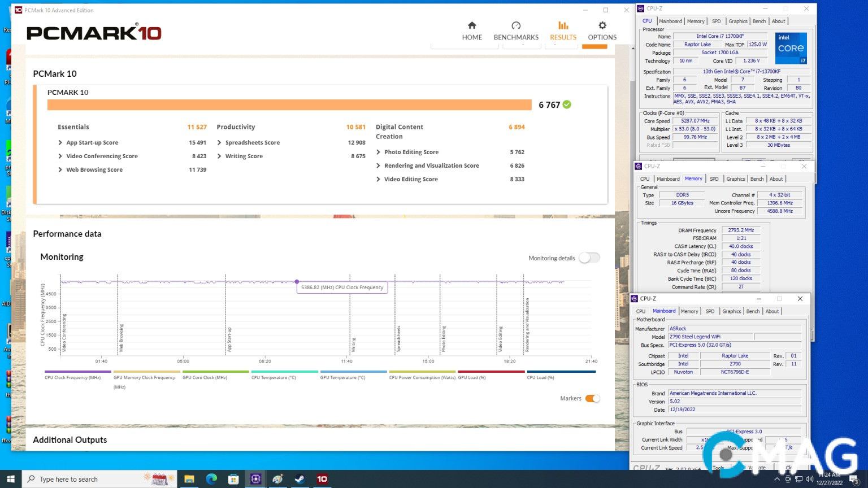This screenshot has height=488, width=868.
Task: Open the Windows notification center
Action: point(854,479)
